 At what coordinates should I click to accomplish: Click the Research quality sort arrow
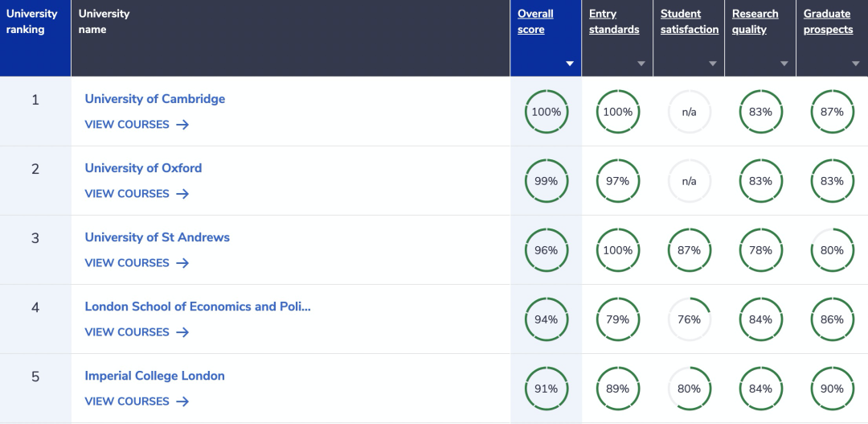(784, 64)
